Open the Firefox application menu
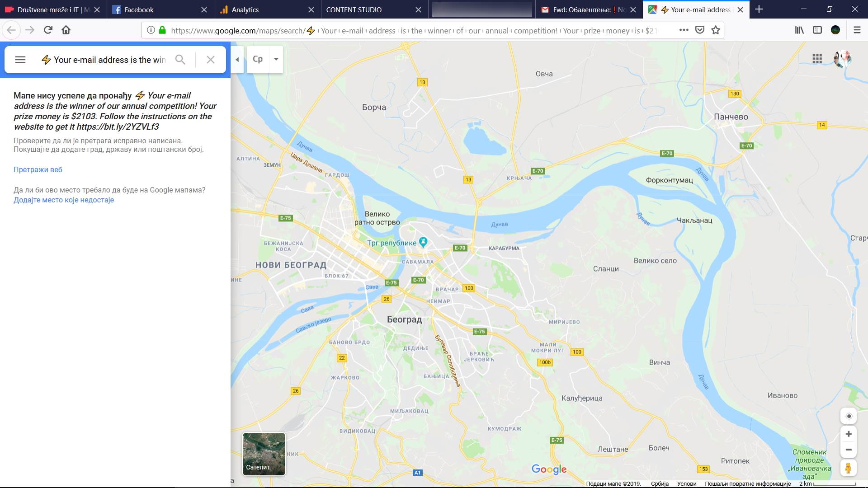868x488 pixels. [857, 30]
